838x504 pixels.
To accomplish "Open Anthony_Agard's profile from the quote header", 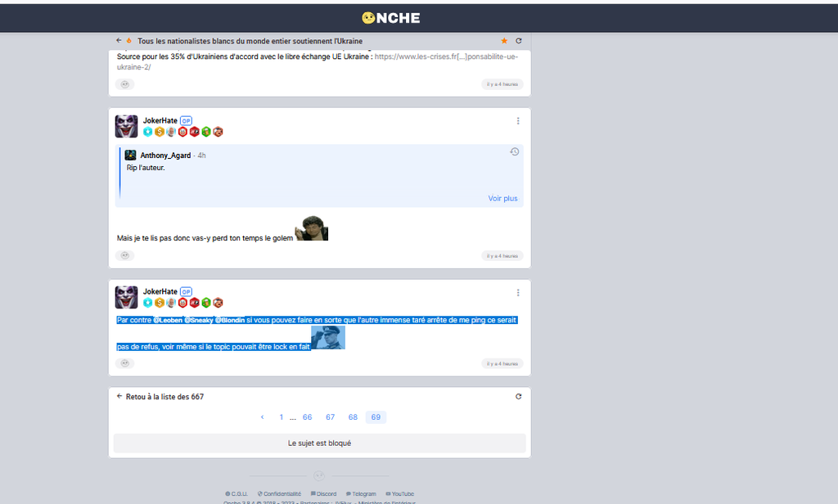I will (x=165, y=155).
